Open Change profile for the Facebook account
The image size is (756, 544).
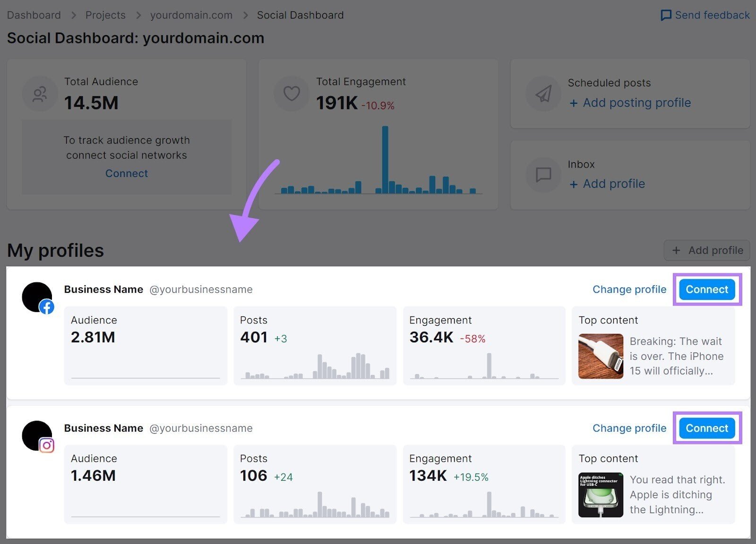point(629,289)
